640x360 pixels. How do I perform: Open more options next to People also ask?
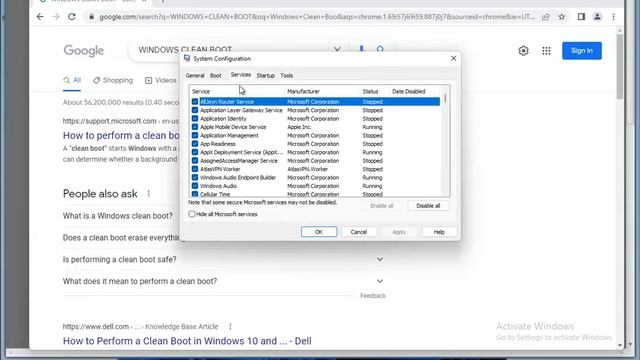pyautogui.click(x=149, y=193)
